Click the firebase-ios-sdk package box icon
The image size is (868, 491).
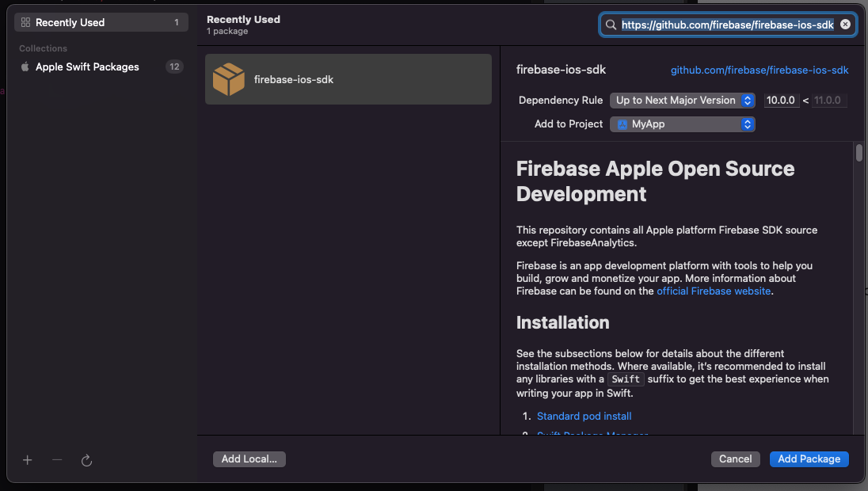pos(229,79)
